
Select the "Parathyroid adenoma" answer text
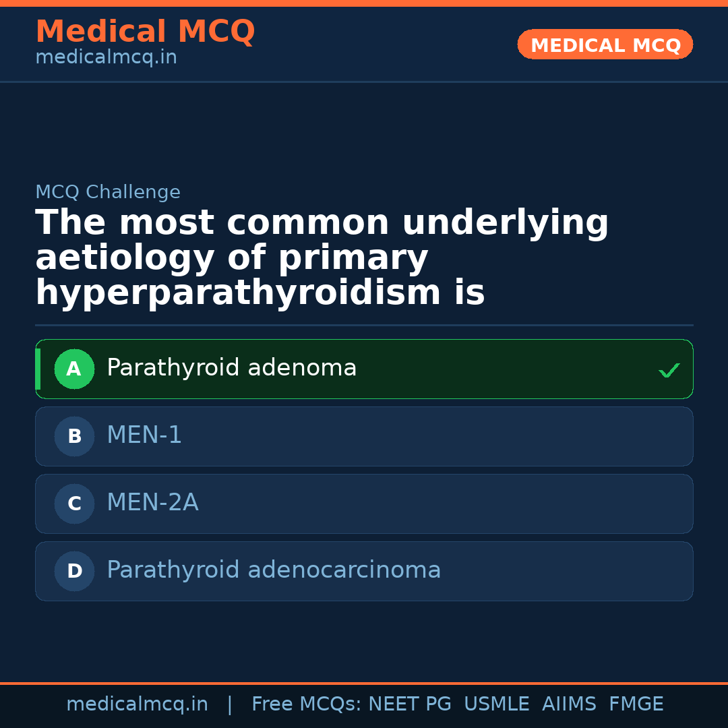click(x=231, y=368)
